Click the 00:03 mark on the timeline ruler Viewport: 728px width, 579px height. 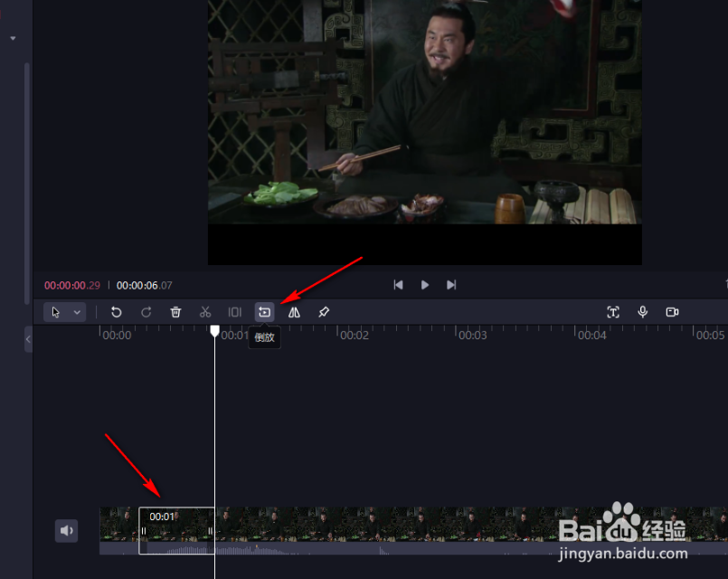[473, 336]
